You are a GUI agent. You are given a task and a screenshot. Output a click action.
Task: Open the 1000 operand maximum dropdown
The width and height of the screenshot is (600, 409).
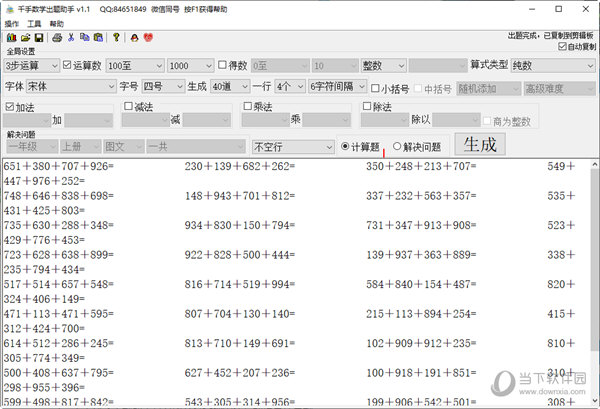click(190, 66)
